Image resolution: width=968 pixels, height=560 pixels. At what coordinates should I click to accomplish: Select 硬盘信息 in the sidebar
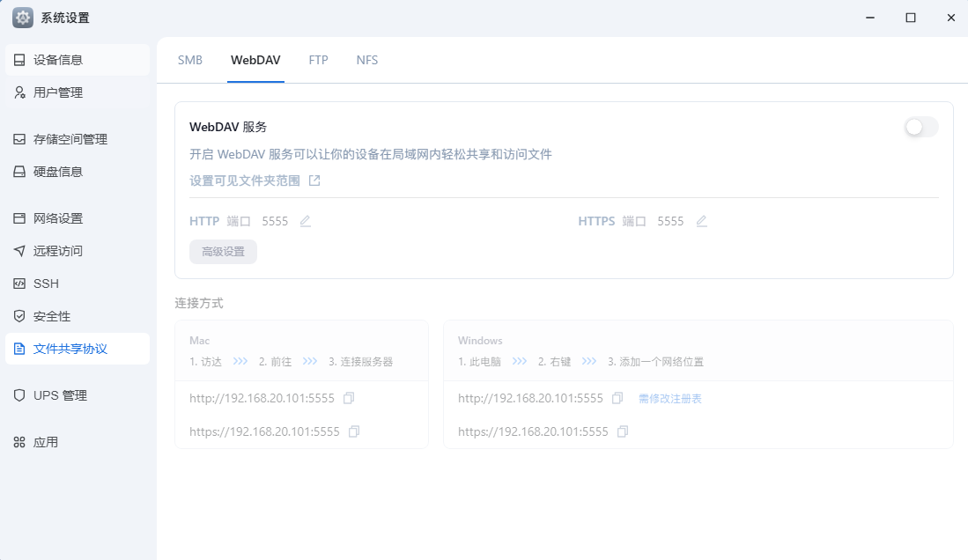[78, 172]
